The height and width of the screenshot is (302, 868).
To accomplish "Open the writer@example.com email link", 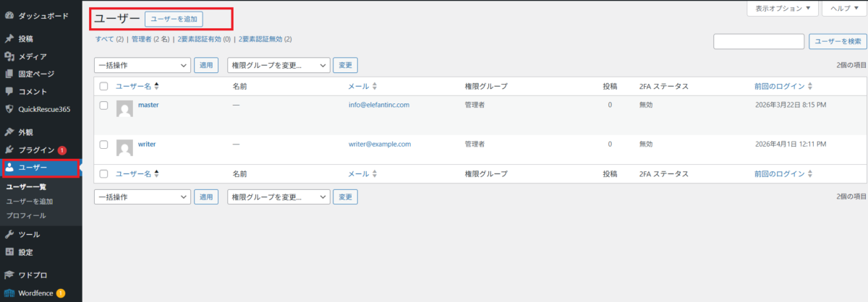I will coord(380,144).
